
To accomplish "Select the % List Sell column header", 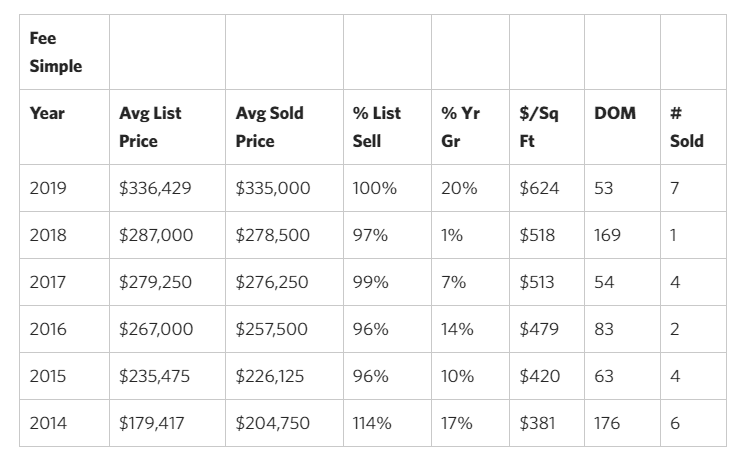I will (376, 127).
